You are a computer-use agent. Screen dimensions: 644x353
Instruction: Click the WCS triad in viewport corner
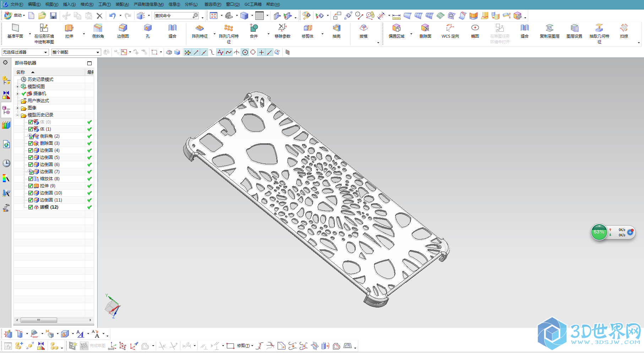pyautogui.click(x=113, y=306)
